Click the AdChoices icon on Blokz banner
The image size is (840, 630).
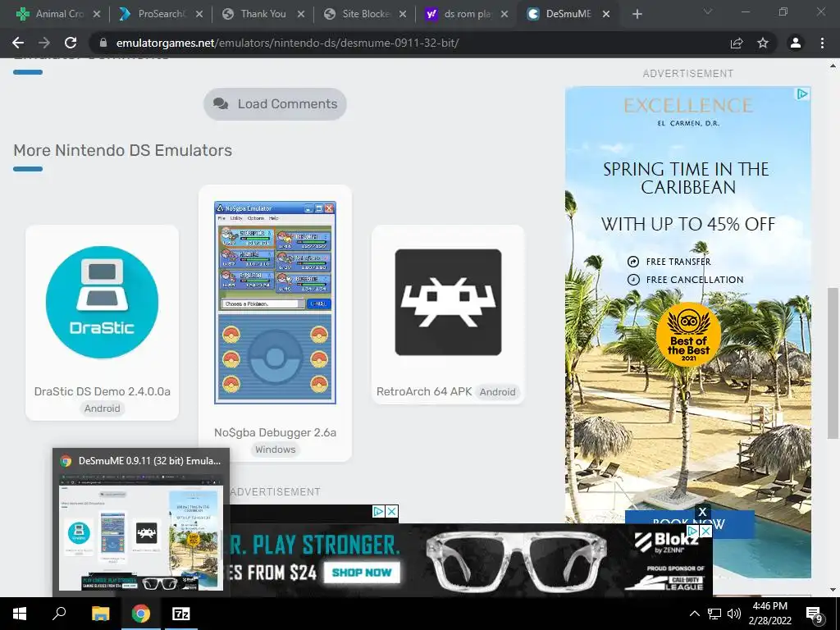[x=693, y=531]
